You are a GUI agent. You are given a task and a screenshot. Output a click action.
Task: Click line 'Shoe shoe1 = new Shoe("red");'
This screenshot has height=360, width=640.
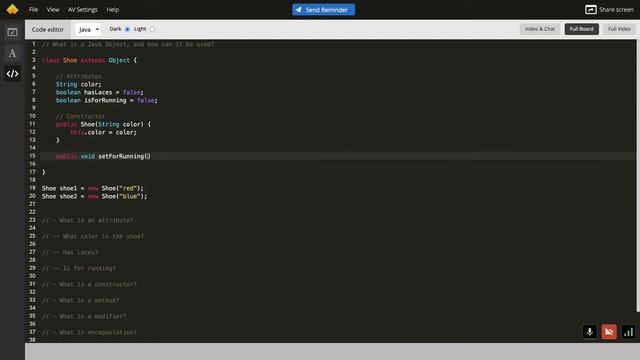93,188
